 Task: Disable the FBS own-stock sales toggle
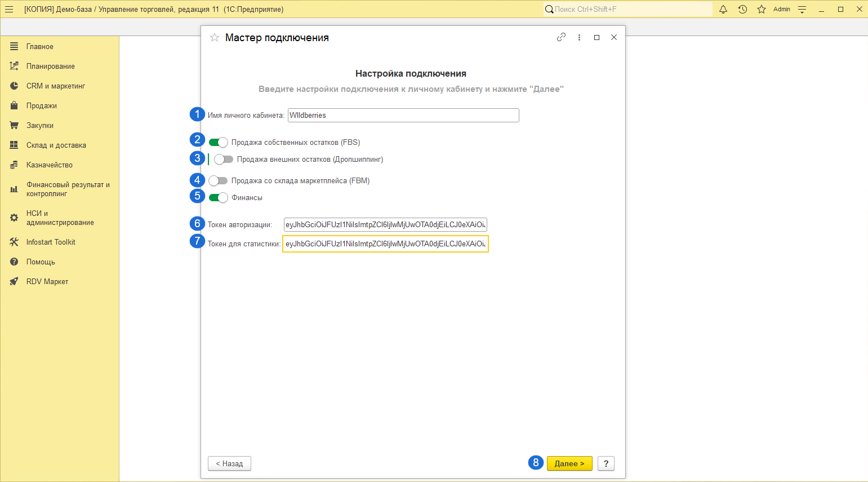pos(218,143)
